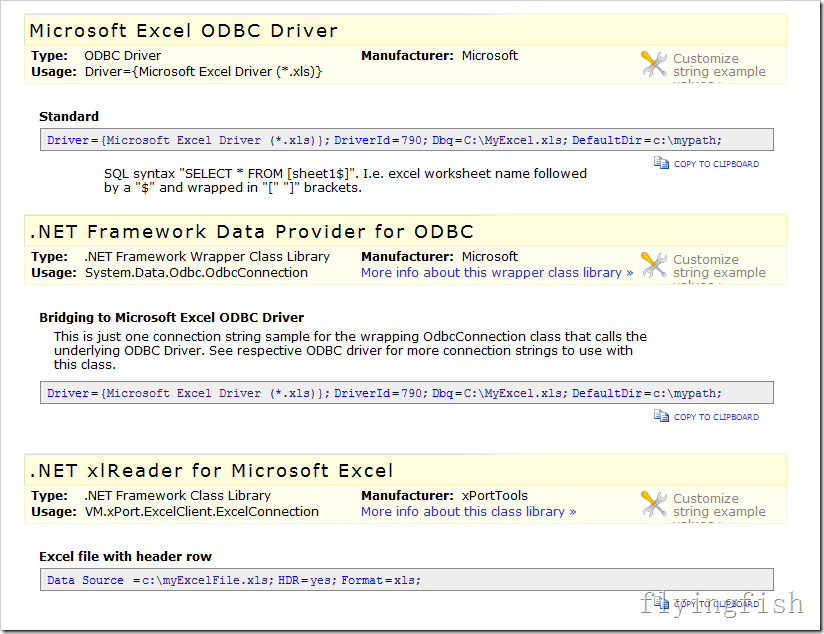
Task: Copy the Bridging ODBC string to clipboard
Action: tap(716, 417)
